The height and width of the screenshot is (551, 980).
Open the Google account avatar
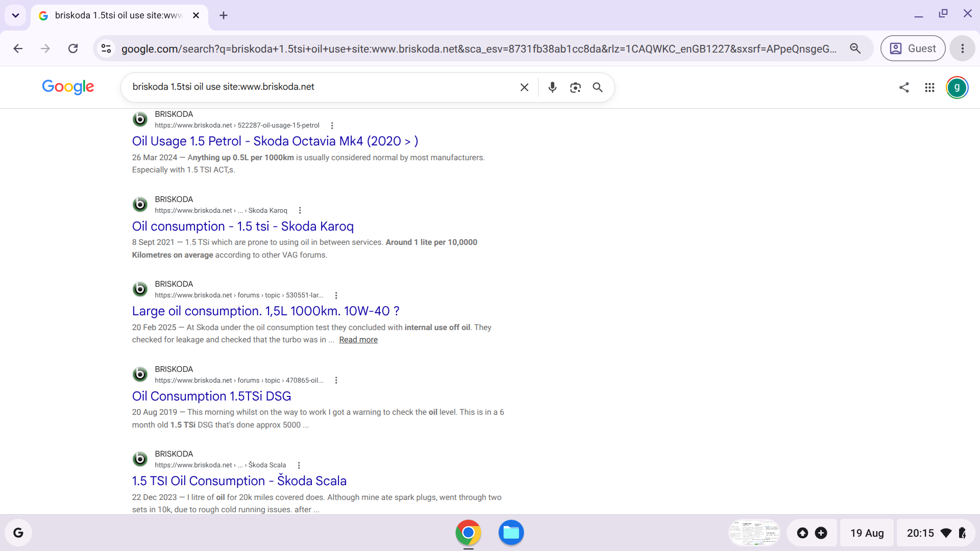click(957, 87)
